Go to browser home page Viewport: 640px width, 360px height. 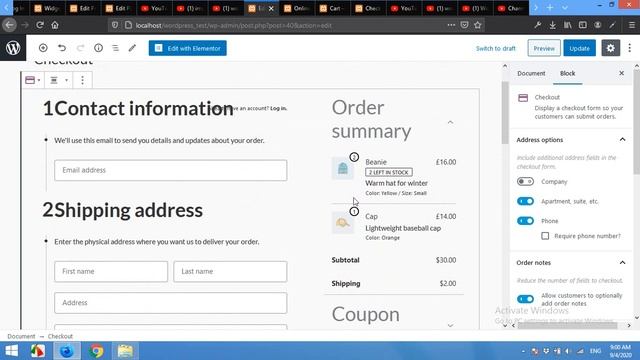click(x=55, y=25)
